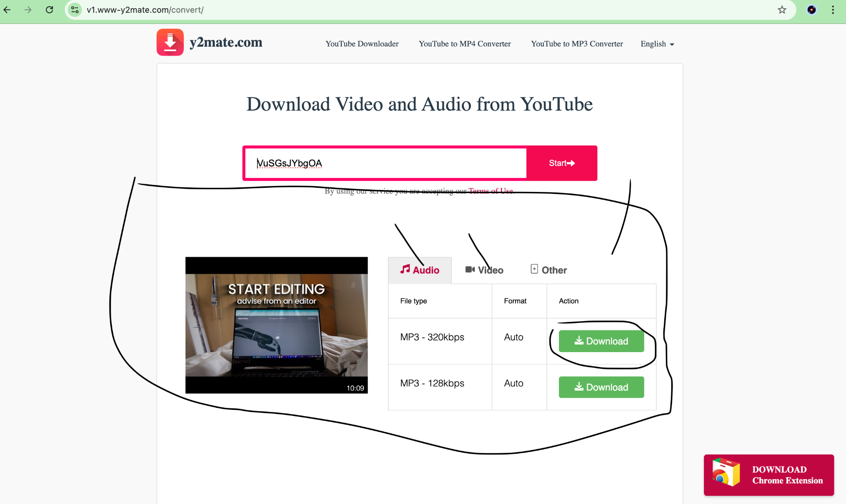The image size is (846, 504).
Task: Click the file icon on Other tab
Action: [x=534, y=269]
